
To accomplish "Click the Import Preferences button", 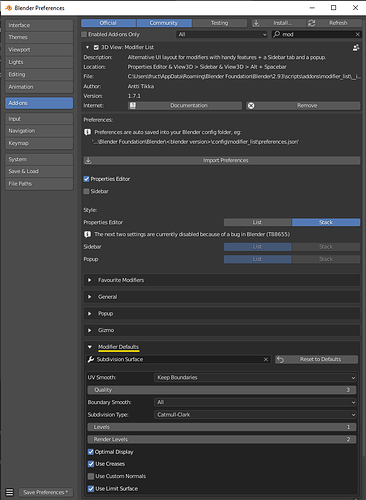I will coord(222,160).
